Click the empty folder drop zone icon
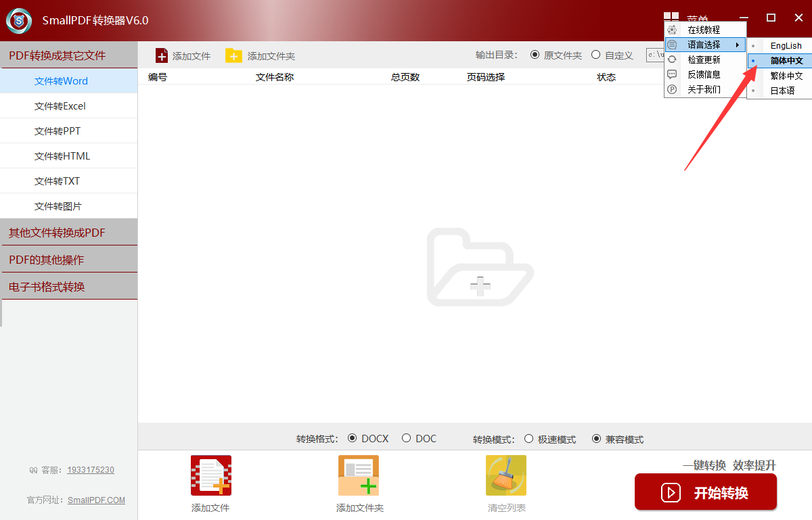The width and height of the screenshot is (812, 520). click(x=480, y=268)
